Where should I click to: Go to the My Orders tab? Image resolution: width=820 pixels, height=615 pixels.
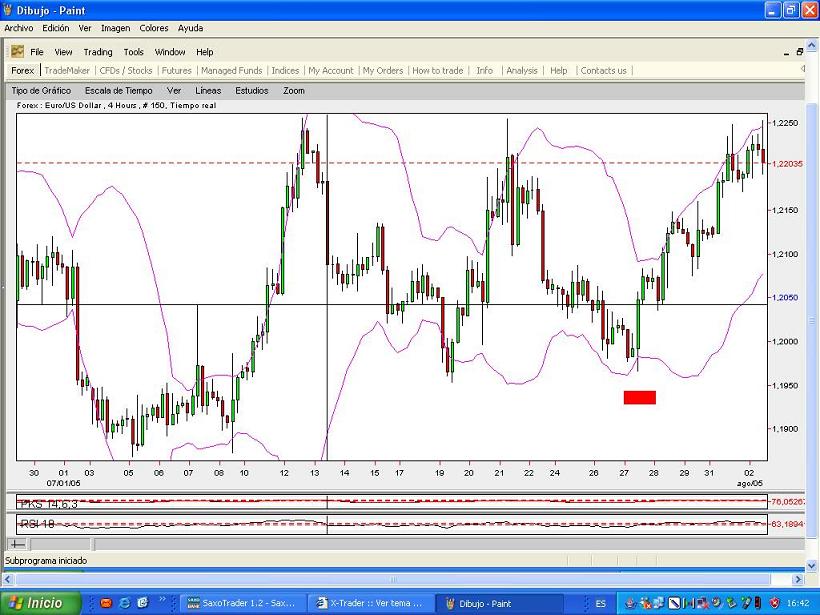pos(383,71)
